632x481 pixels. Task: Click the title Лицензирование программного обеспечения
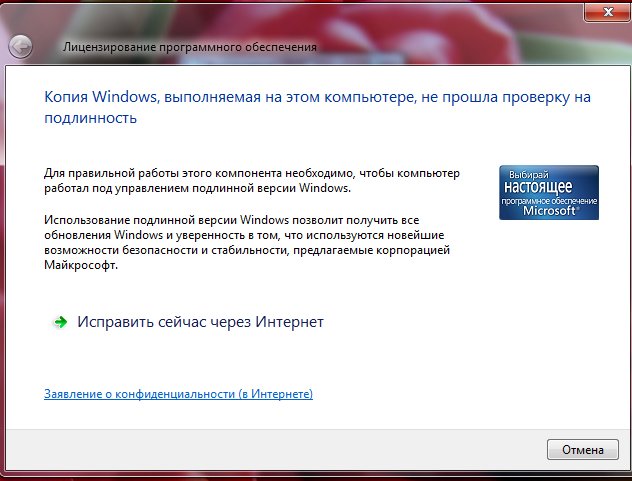[189, 47]
